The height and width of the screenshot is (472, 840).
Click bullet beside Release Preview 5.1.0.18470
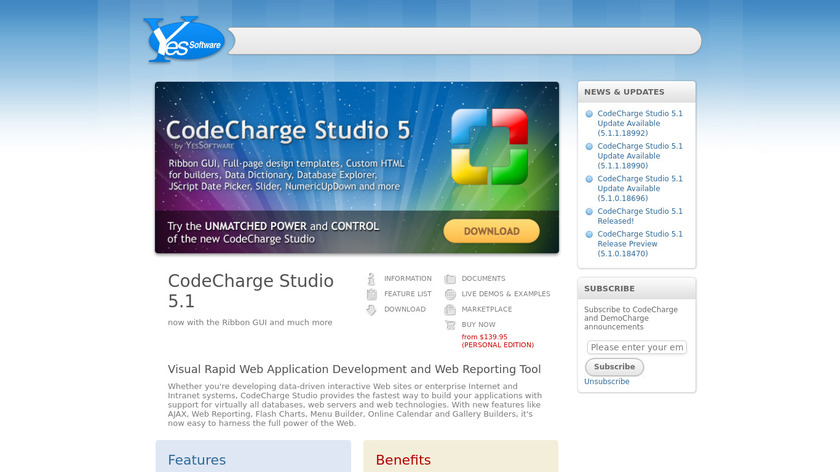pos(589,234)
